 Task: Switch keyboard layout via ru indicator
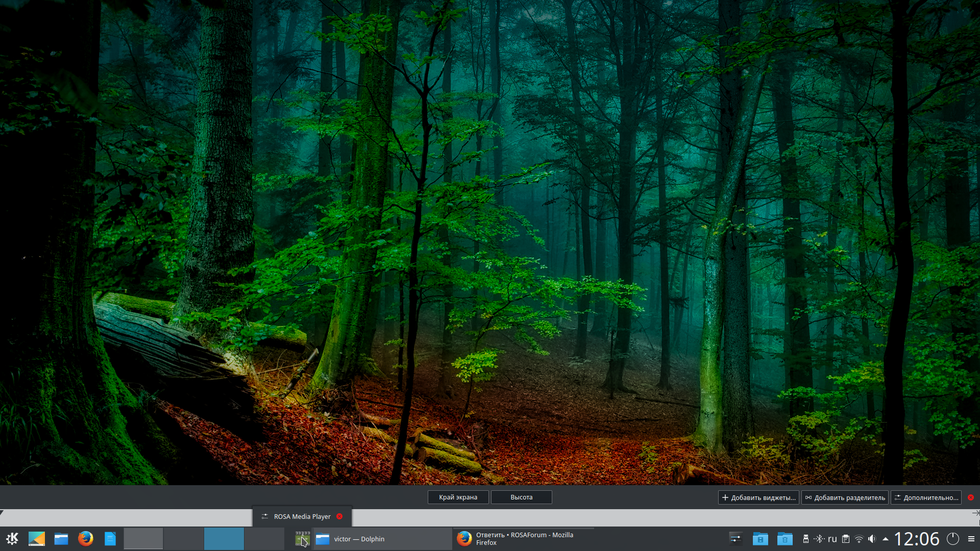tap(832, 539)
